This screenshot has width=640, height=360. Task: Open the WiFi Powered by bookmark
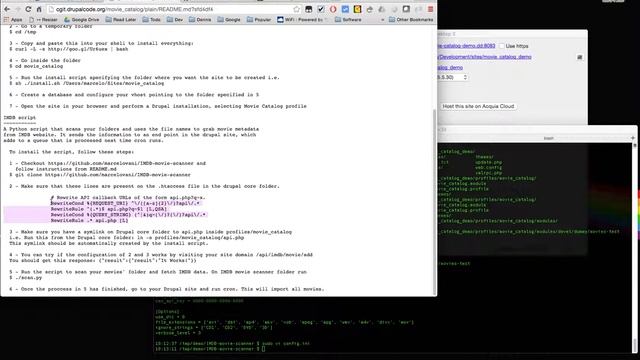[302, 20]
